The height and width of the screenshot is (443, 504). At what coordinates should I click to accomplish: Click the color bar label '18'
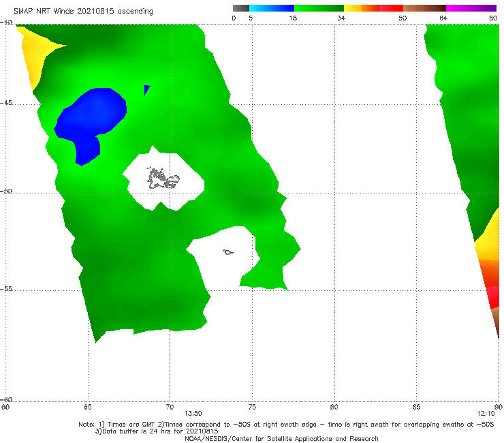pos(293,18)
